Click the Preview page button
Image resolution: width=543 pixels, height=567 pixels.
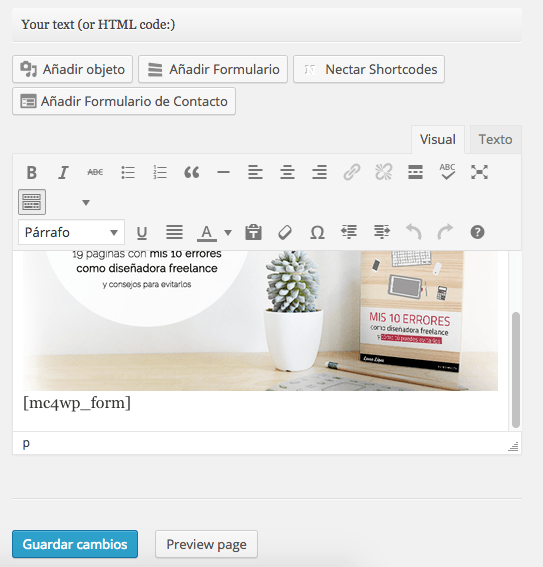tap(206, 544)
